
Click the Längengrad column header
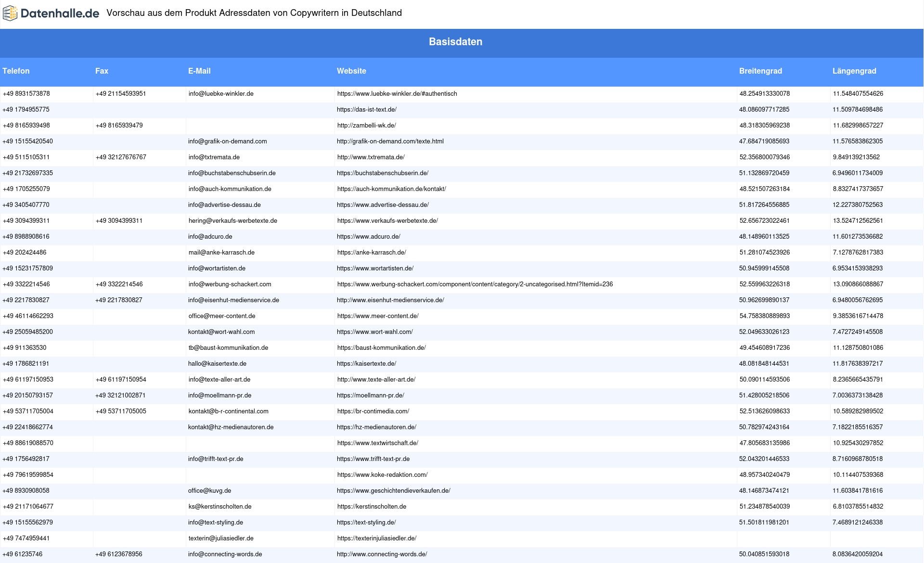click(x=854, y=71)
